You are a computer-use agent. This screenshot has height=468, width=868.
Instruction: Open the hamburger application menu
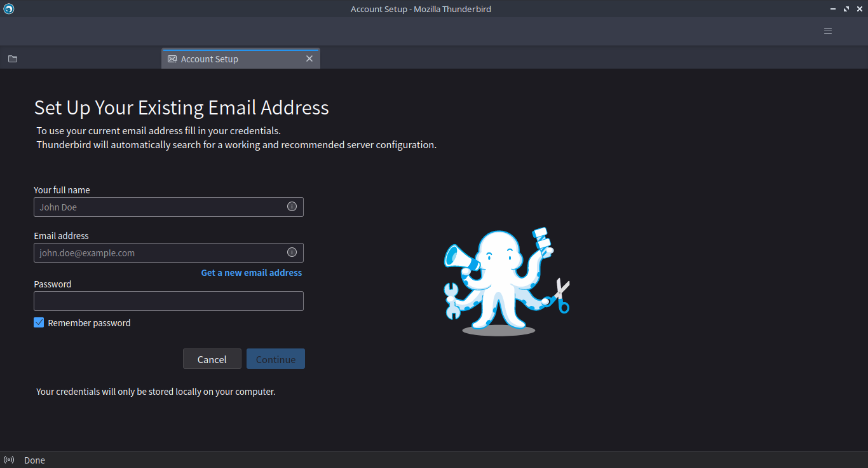tap(828, 31)
